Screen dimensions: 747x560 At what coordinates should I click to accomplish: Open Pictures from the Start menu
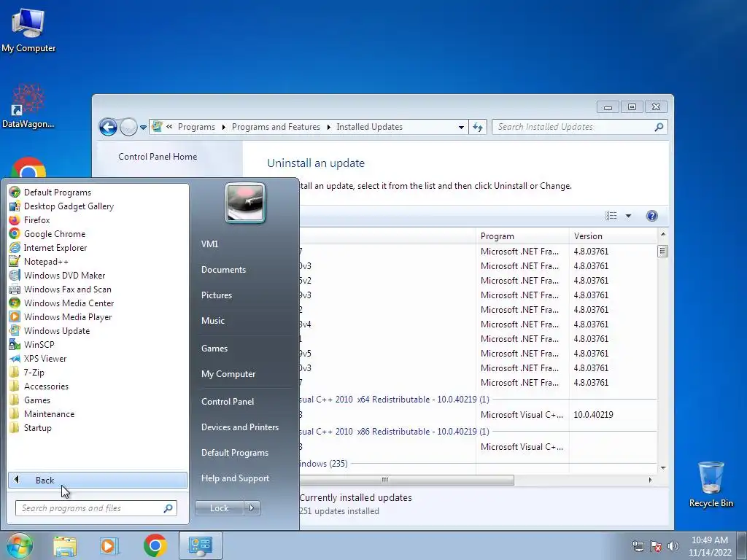pos(216,295)
